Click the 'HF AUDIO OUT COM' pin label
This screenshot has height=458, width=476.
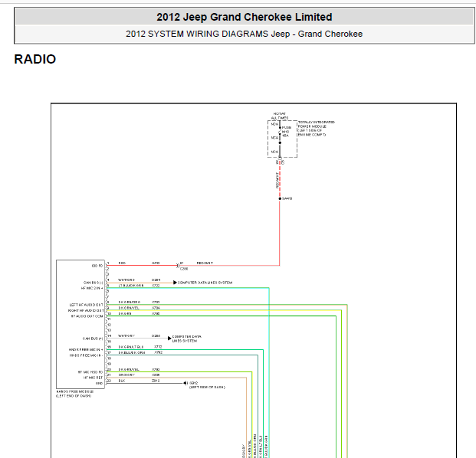pyautogui.click(x=87, y=316)
